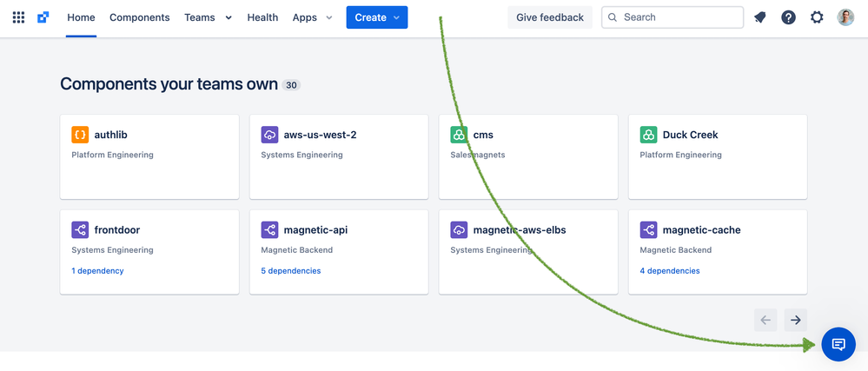Go to next page of components
The width and height of the screenshot is (868, 371).
pos(796,320)
